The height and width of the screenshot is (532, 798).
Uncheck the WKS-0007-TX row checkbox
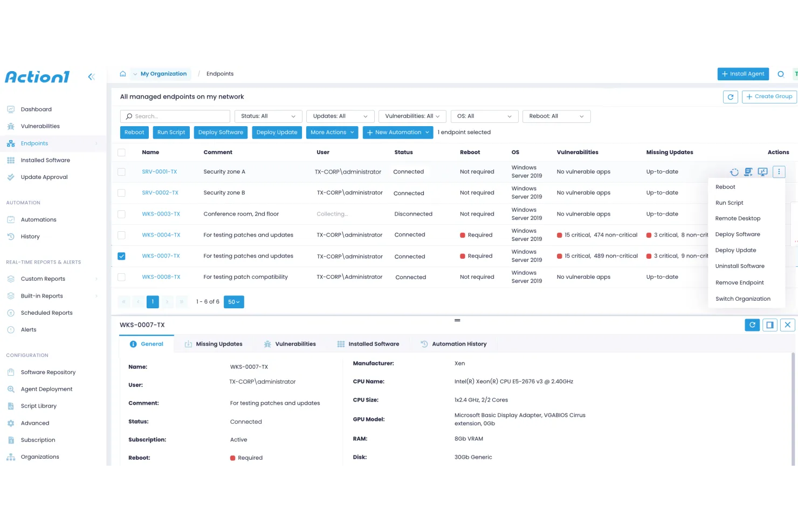tap(121, 256)
